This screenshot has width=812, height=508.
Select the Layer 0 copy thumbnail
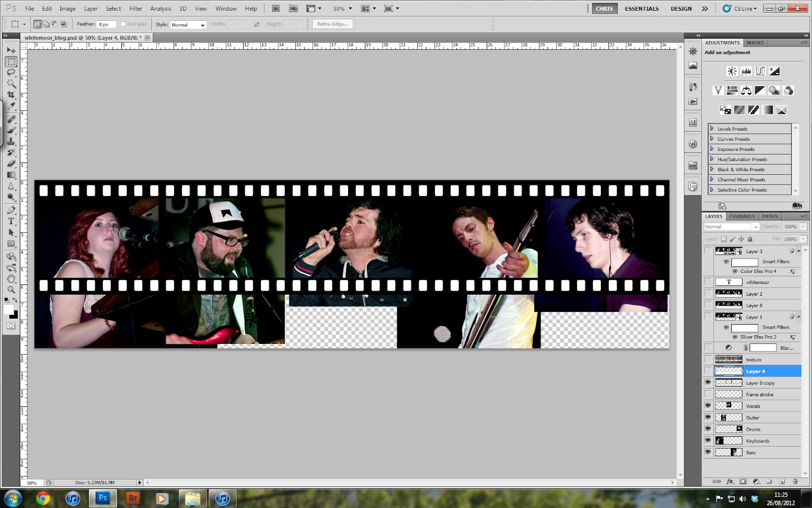(728, 383)
